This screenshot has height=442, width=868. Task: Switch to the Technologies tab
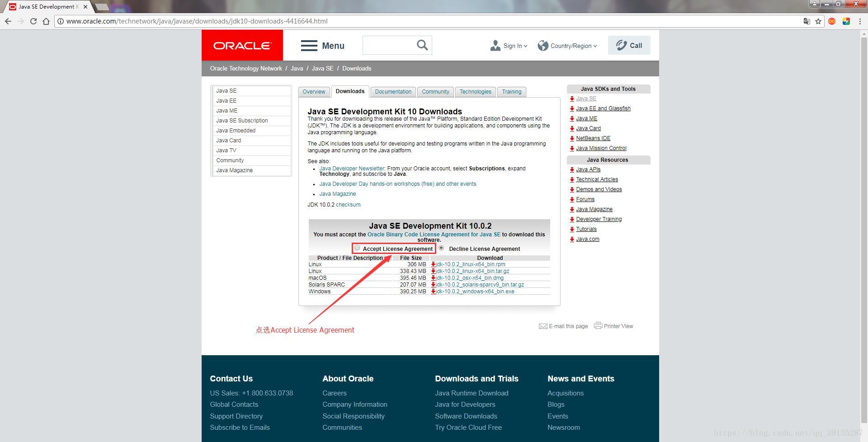475,92
